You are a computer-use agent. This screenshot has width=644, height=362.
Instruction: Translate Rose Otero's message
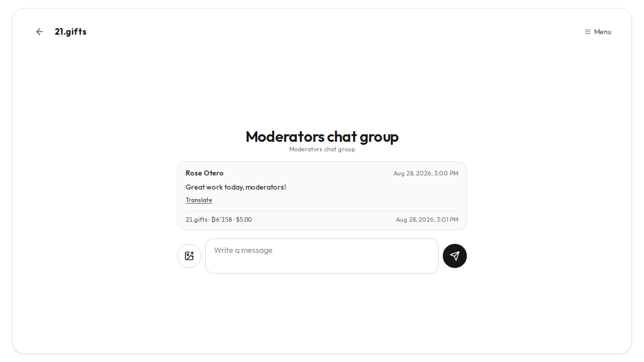199,200
